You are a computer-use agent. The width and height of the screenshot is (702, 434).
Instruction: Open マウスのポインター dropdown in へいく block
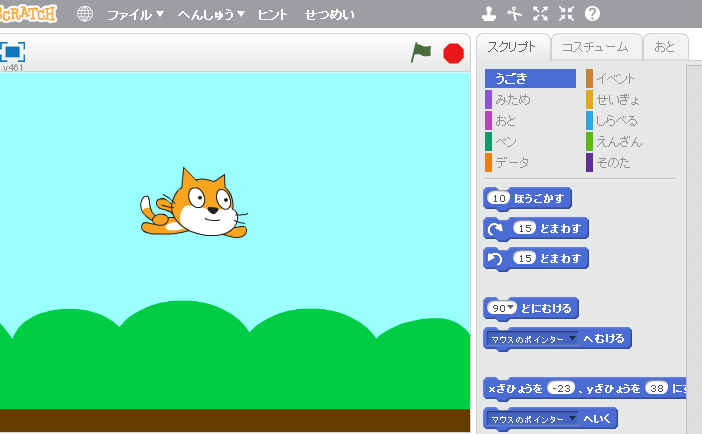532,419
